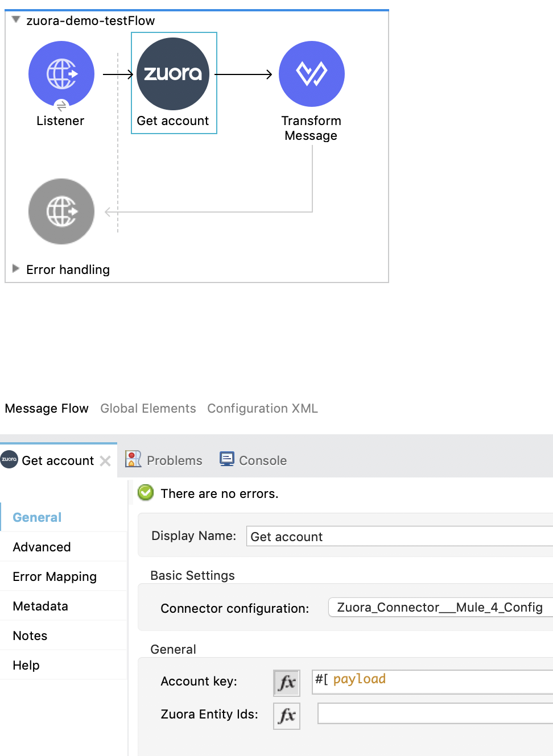
Task: Click the Zuora logo on the Get account tab
Action: [9, 460]
